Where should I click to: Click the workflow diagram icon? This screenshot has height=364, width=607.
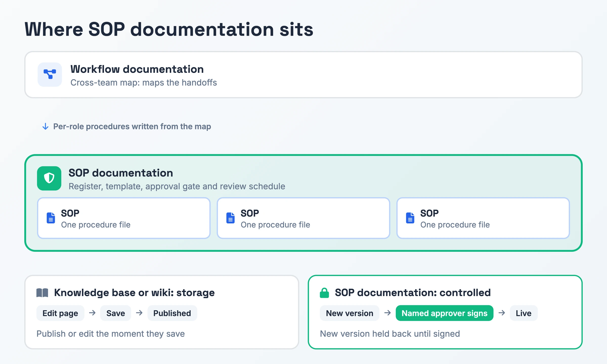point(50,75)
